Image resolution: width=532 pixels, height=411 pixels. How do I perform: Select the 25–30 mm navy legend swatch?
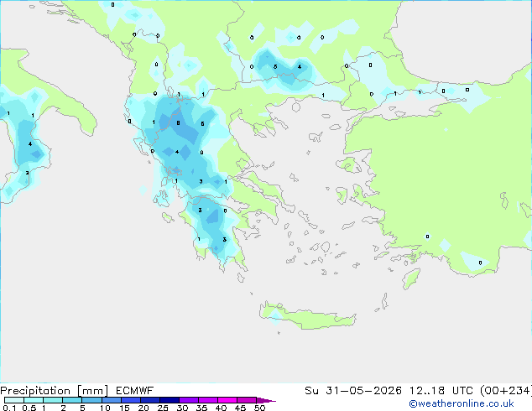click(x=170, y=400)
